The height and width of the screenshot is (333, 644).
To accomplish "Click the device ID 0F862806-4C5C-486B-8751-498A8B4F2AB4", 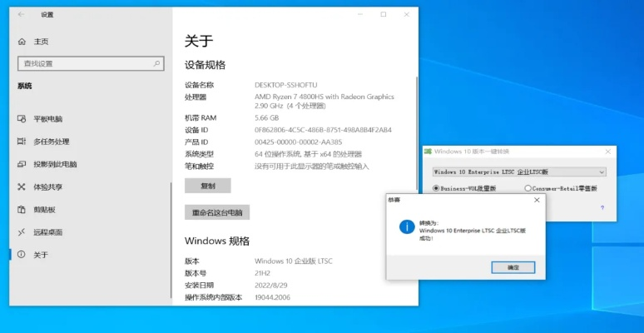I will [x=323, y=130].
